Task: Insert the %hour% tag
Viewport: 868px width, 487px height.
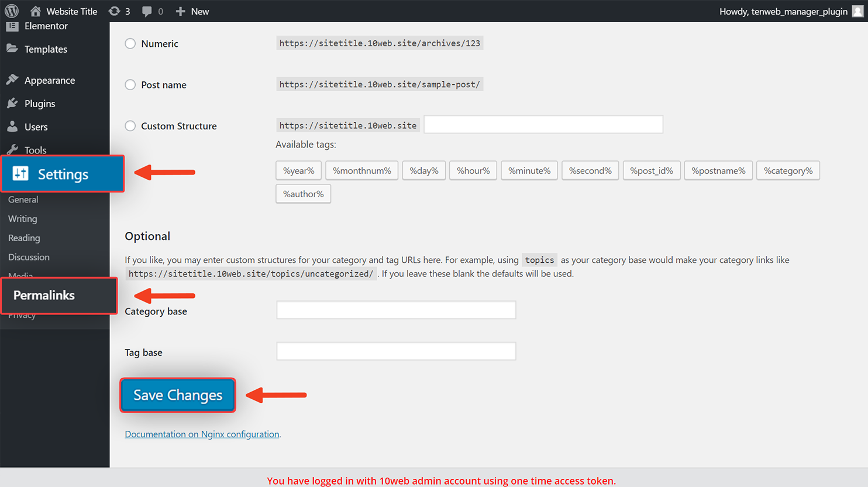Action: click(x=473, y=170)
